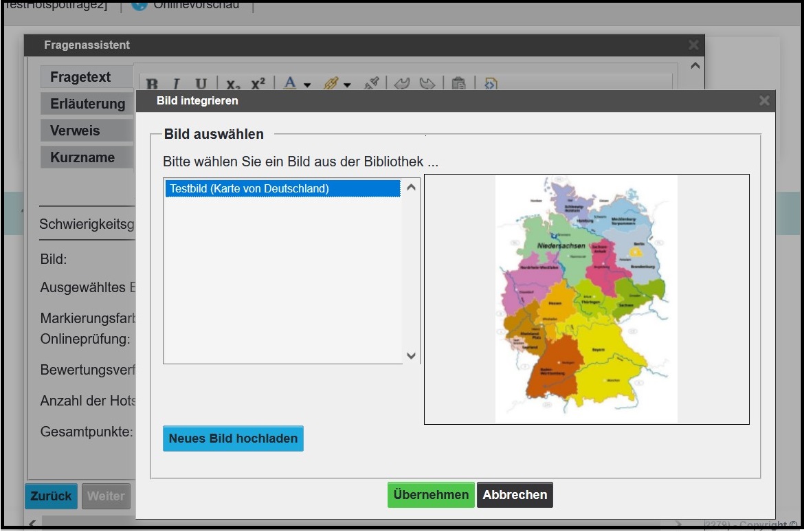Select Testbild (Karte von Deutschland) list entry

[282, 188]
